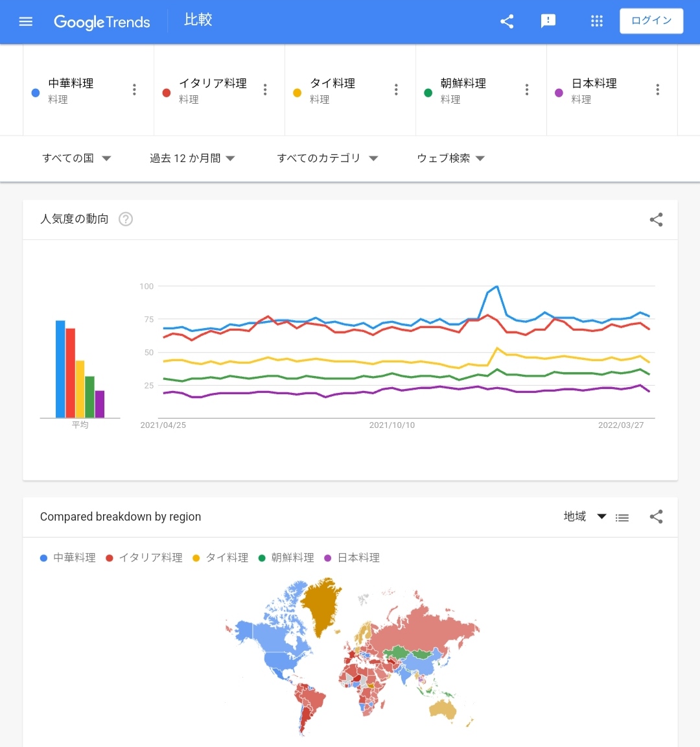Open more options for 日本料理
The image size is (700, 747).
point(658,89)
